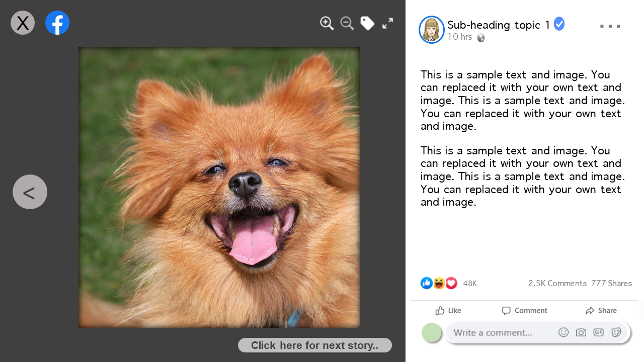Share the post
The image size is (644, 362).
coord(601,311)
